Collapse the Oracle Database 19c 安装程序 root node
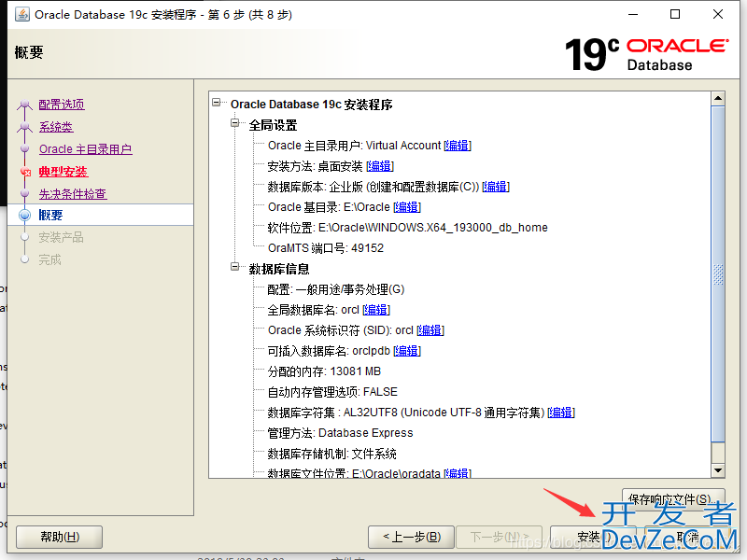Image resolution: width=747 pixels, height=560 pixels. click(217, 103)
